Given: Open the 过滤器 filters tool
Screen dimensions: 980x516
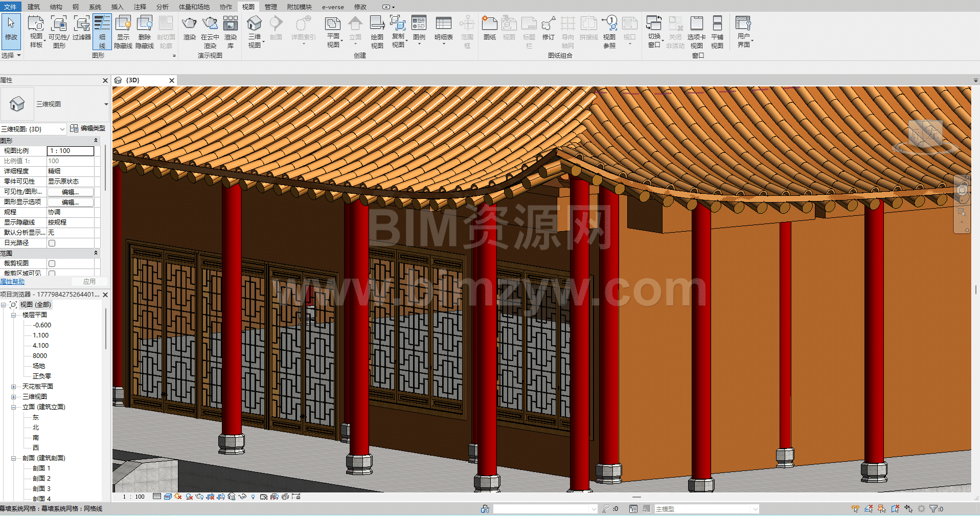Looking at the screenshot, I should [81, 28].
